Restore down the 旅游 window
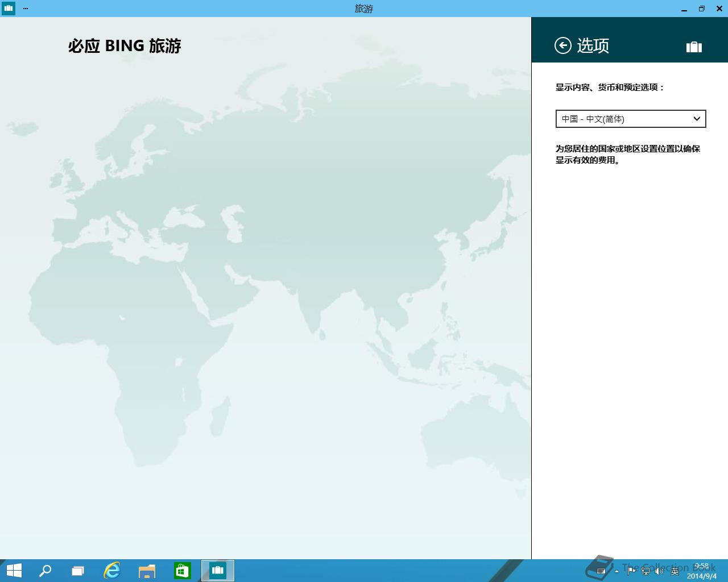Viewport: 728px width, 582px height. click(701, 9)
